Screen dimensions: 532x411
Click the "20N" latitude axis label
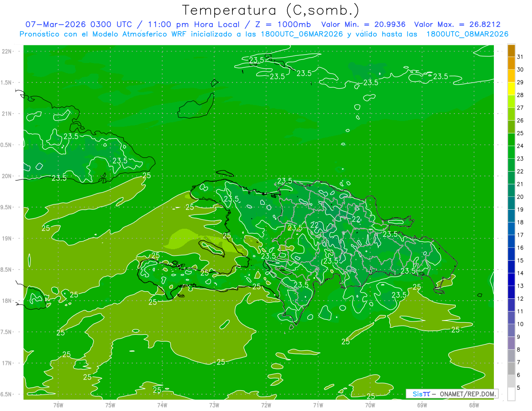tap(7, 176)
